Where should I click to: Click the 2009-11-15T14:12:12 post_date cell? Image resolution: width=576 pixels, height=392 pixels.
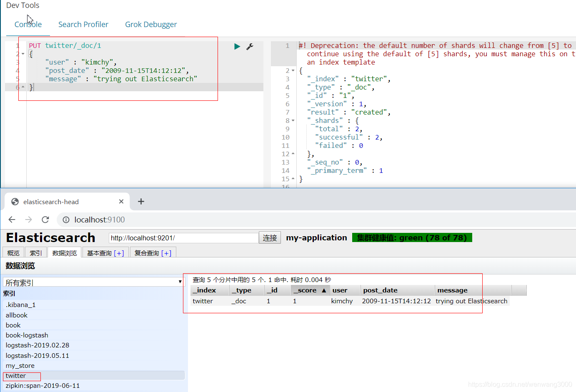tap(396, 301)
